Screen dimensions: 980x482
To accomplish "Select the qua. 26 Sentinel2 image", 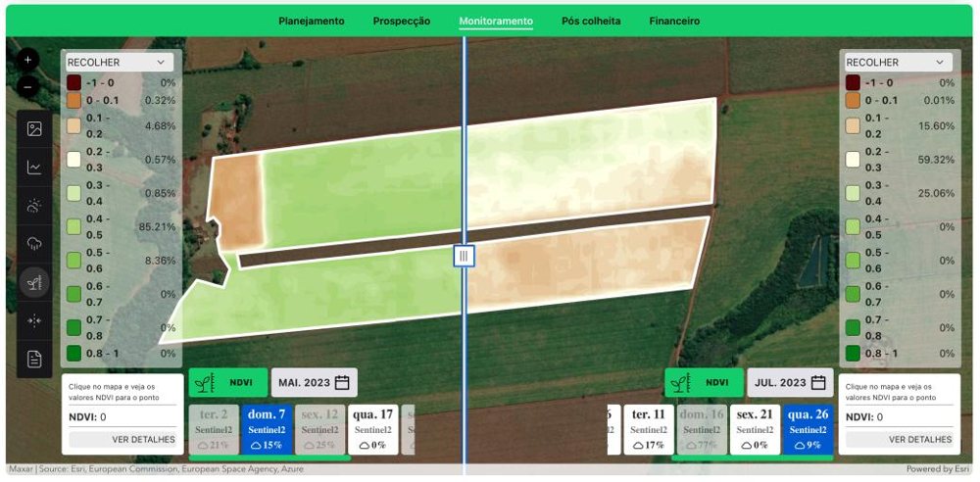I will click(x=808, y=429).
